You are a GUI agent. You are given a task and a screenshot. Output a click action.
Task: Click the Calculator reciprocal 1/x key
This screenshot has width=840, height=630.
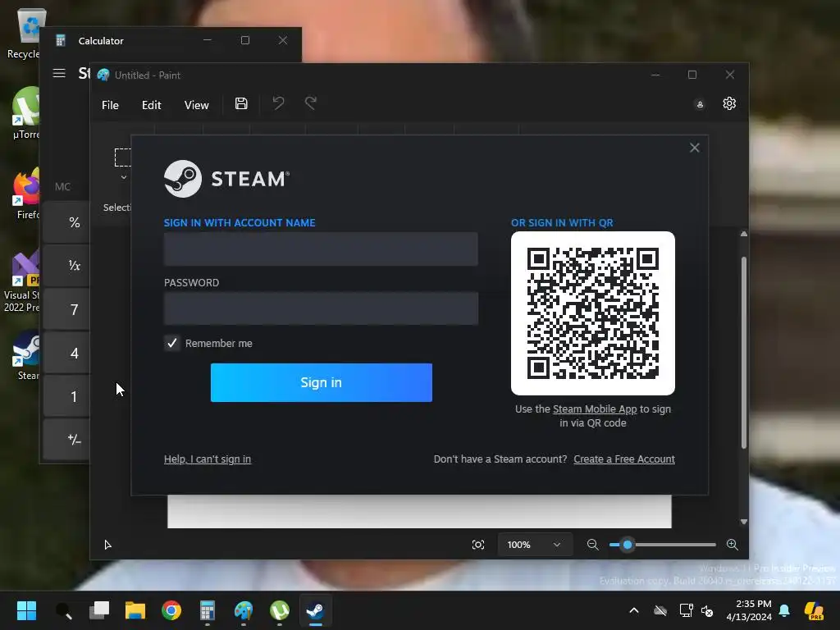[x=67, y=266]
